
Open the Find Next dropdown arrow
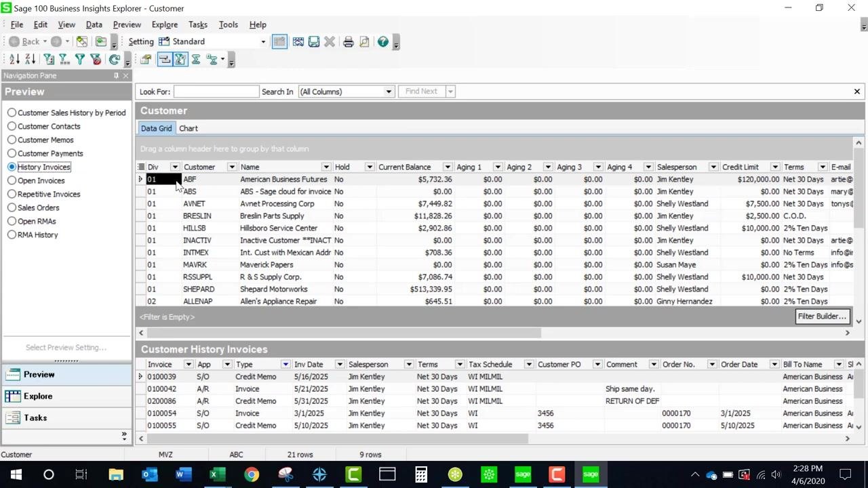point(450,91)
